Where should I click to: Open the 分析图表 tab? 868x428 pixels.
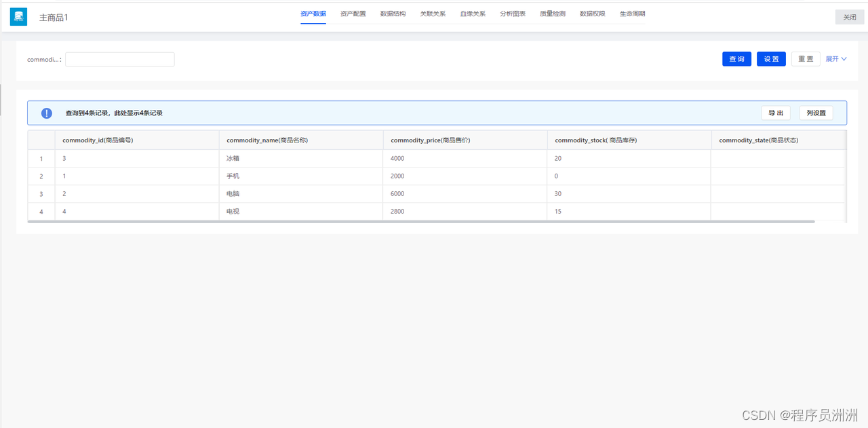[x=513, y=14]
